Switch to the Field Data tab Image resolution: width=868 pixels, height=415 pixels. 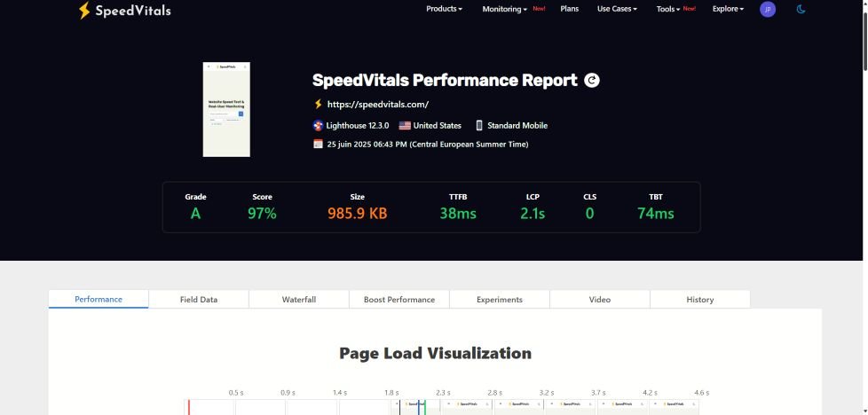pyautogui.click(x=199, y=300)
